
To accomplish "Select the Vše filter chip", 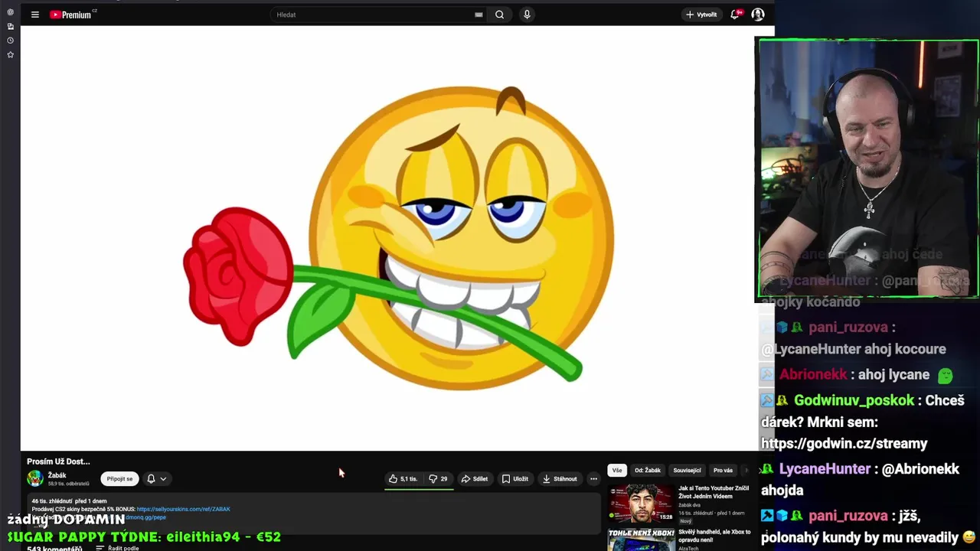I will pos(617,471).
